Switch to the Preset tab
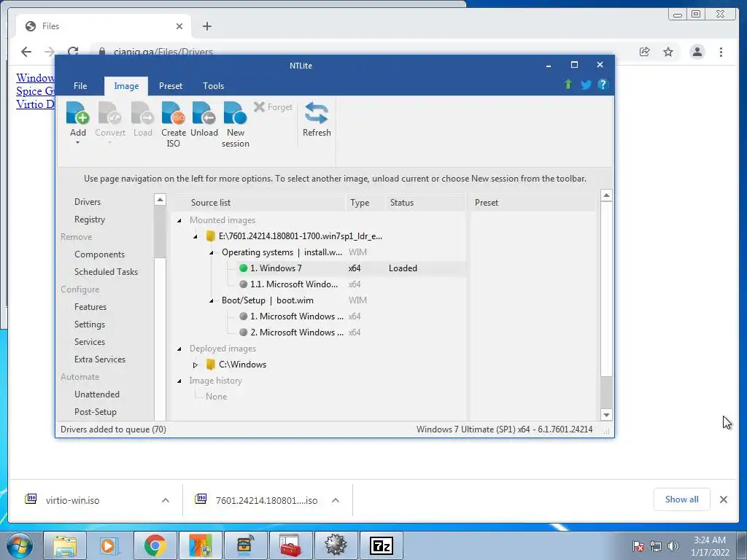The image size is (747, 560). click(x=171, y=86)
